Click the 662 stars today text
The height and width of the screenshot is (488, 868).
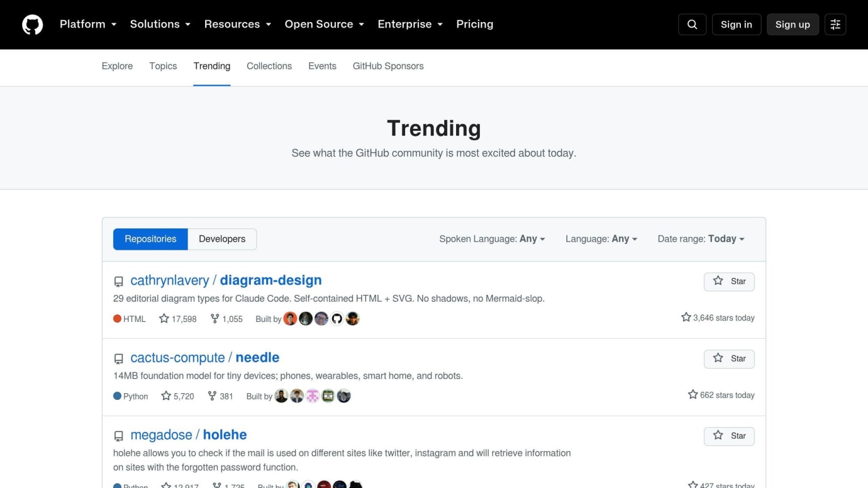(x=721, y=395)
